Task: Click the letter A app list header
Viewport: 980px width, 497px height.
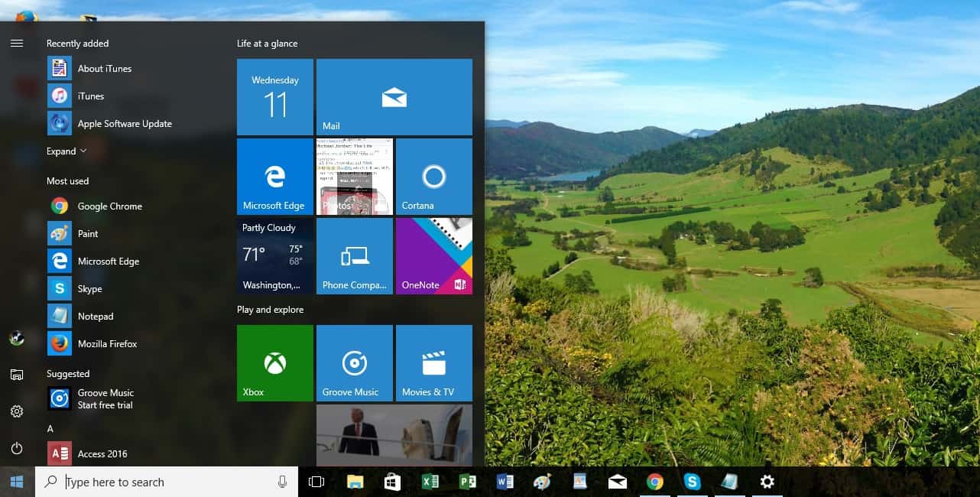Action: point(50,429)
